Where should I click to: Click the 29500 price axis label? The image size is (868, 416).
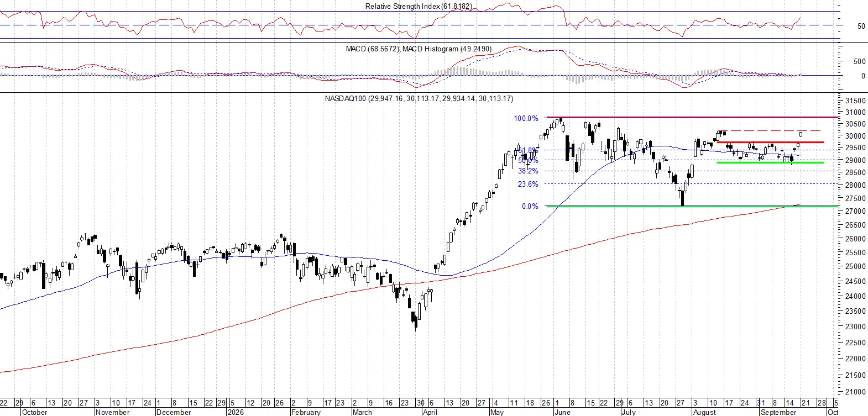point(855,148)
